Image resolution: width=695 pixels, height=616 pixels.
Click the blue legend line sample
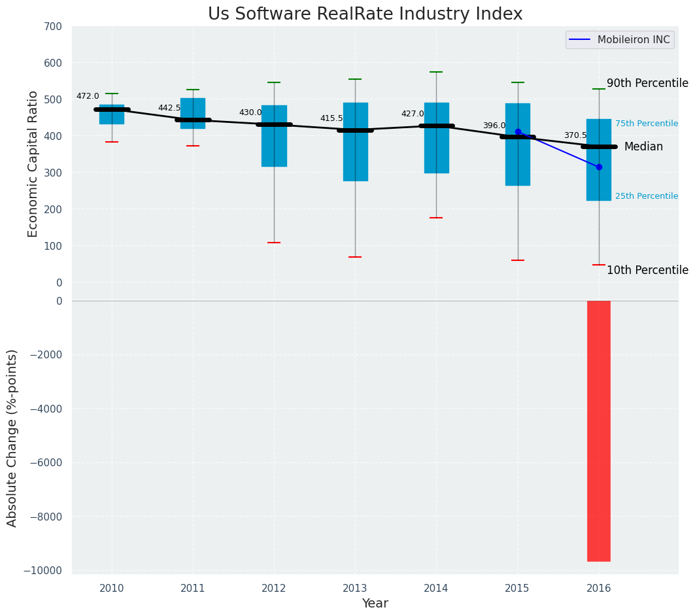coord(580,39)
